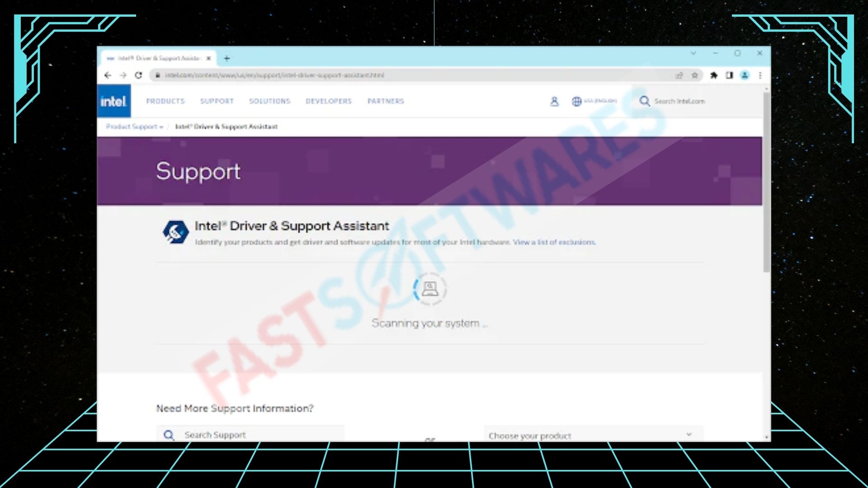Focus the Search Intel.com field

pyautogui.click(x=679, y=101)
